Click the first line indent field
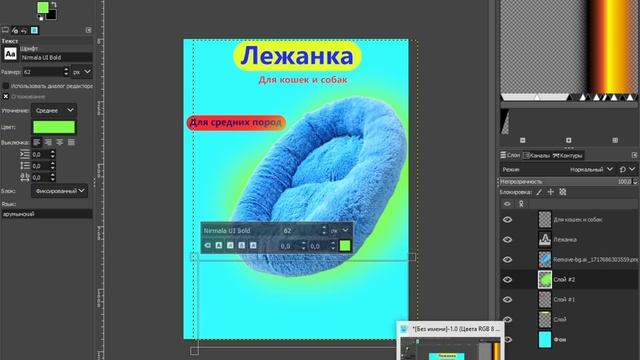Image resolution: width=640 pixels, height=360 pixels. pos(40,154)
